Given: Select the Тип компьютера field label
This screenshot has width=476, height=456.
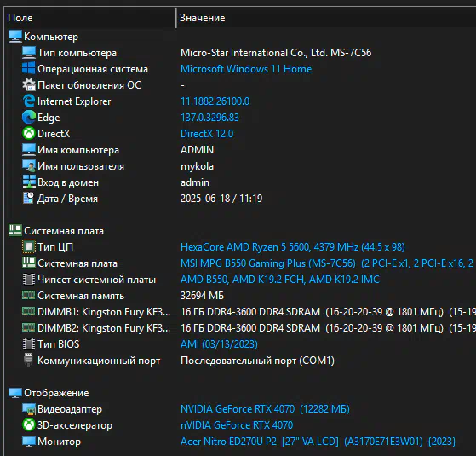Looking at the screenshot, I should [77, 53].
